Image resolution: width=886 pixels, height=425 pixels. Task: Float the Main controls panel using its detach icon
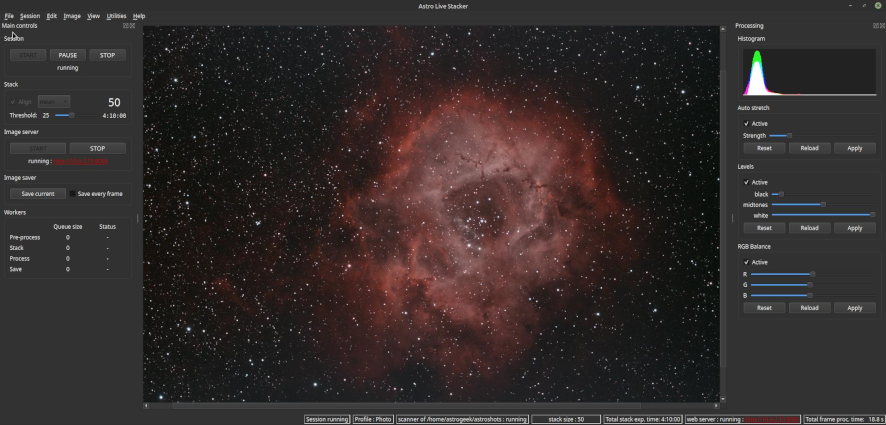coord(124,26)
